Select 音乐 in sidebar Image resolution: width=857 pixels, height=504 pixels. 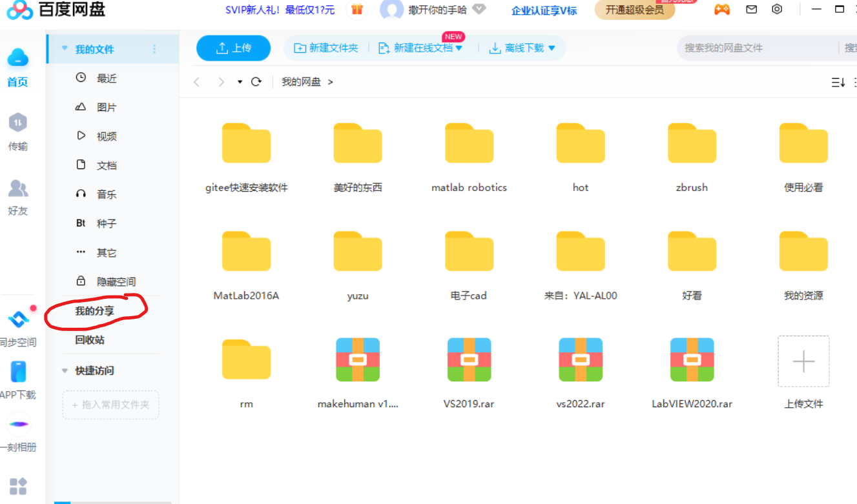pos(107,194)
